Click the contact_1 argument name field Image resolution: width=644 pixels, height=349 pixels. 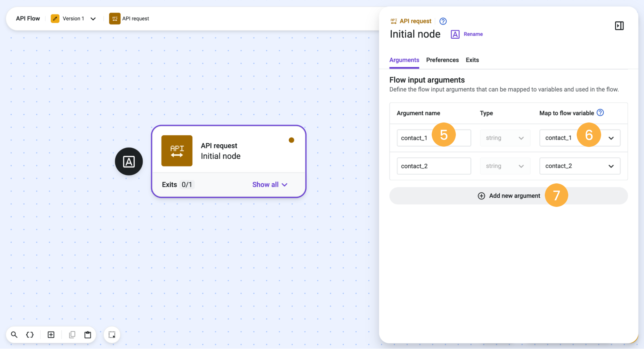coord(434,138)
